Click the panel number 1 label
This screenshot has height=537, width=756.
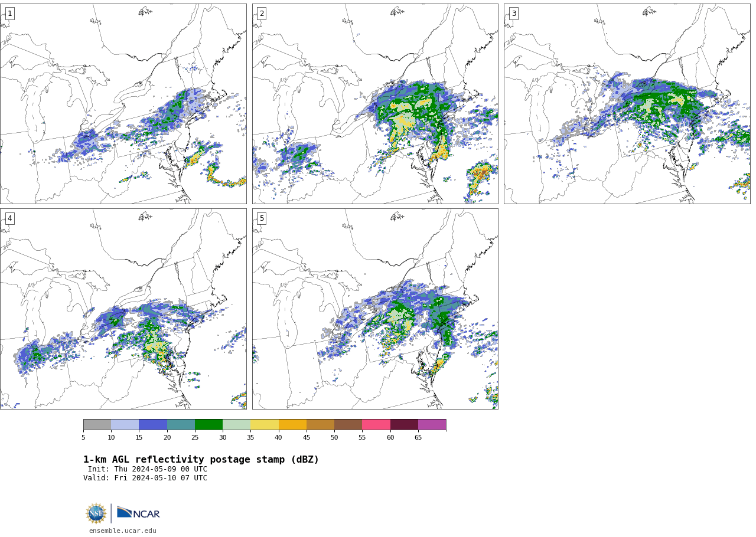[x=9, y=14]
